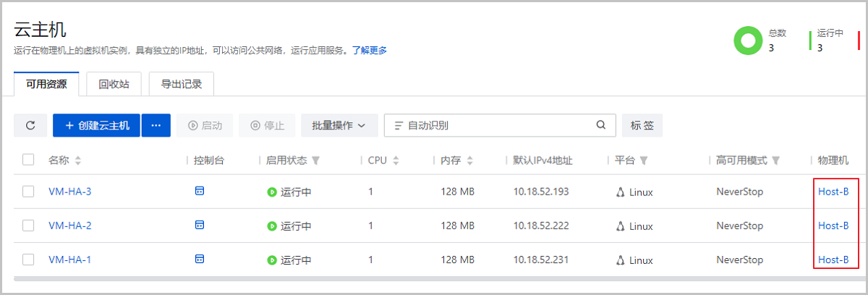This screenshot has height=295, width=868.
Task: Open console for VM-HA-3
Action: pos(200,191)
